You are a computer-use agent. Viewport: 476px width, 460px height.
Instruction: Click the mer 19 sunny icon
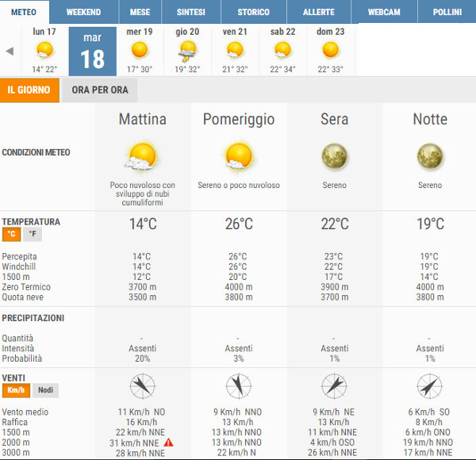140,50
